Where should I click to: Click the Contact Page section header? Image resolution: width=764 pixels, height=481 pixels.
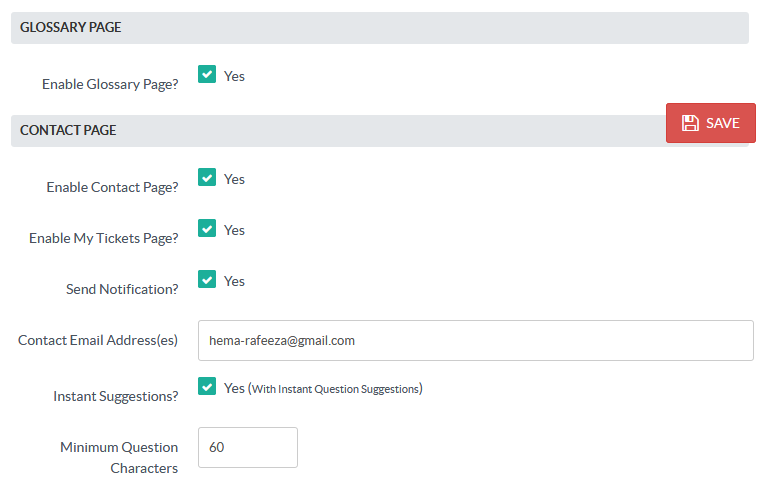(68, 130)
